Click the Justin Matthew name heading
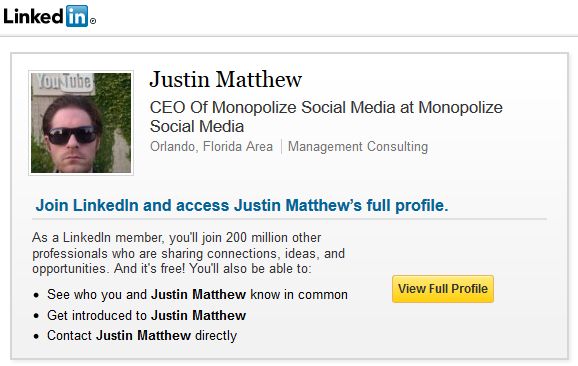 pos(226,79)
